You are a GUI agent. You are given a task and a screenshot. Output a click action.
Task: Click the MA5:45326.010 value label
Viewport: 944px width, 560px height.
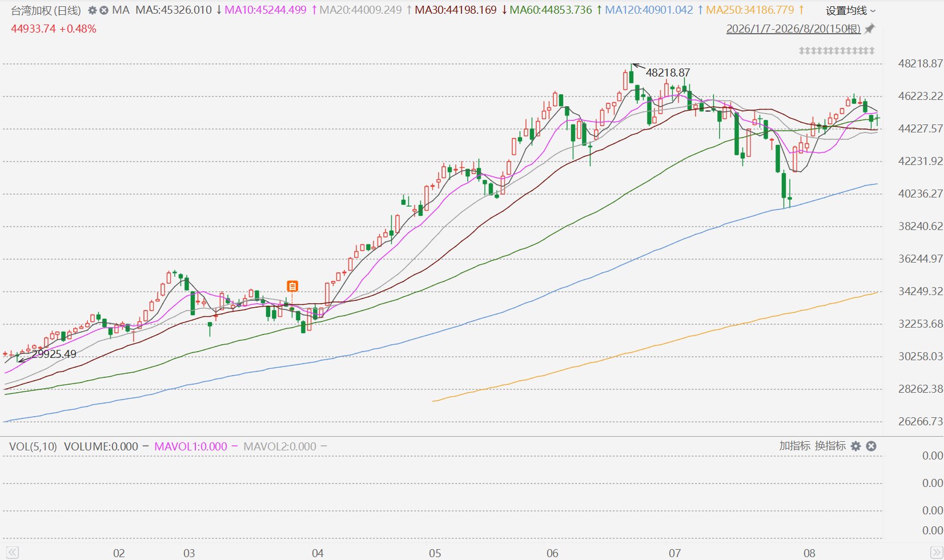coord(174,10)
